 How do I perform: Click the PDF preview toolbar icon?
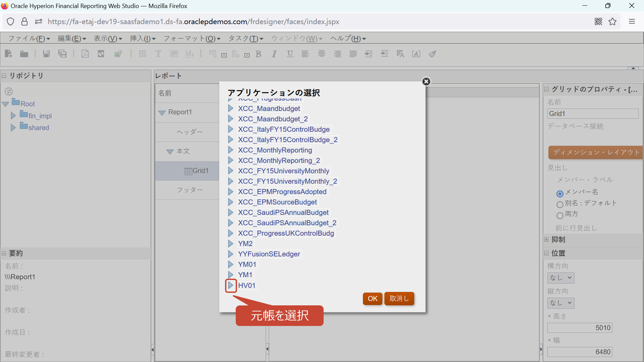pyautogui.click(x=85, y=54)
